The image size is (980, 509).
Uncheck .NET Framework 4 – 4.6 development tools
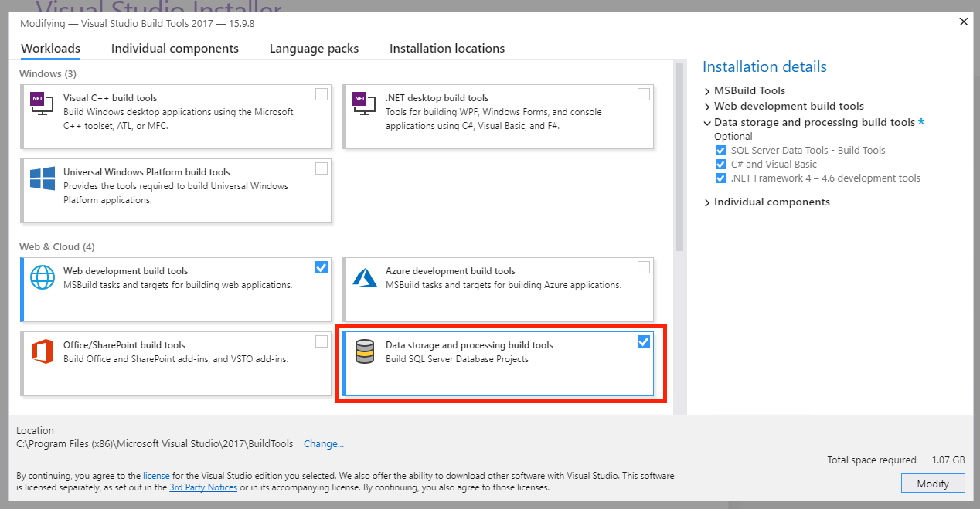pyautogui.click(x=721, y=178)
